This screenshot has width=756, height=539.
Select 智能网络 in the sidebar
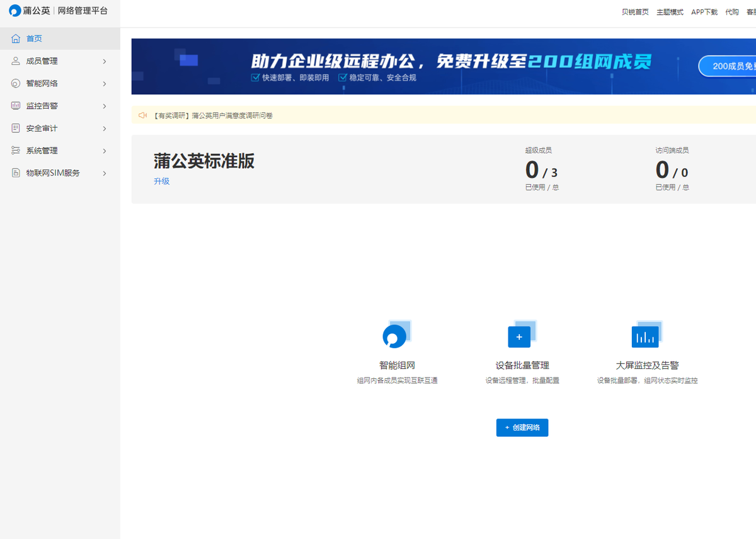pos(60,83)
